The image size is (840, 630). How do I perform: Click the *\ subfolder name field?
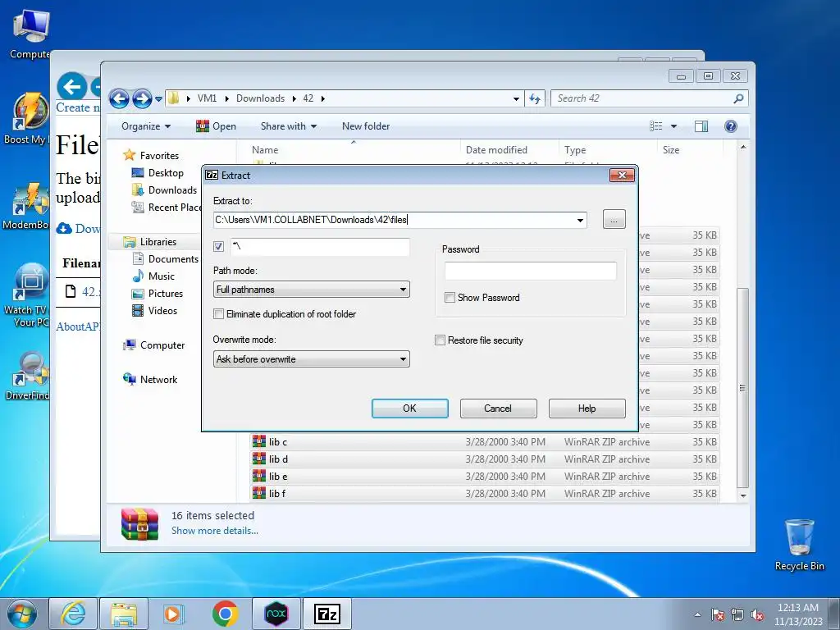[320, 246]
